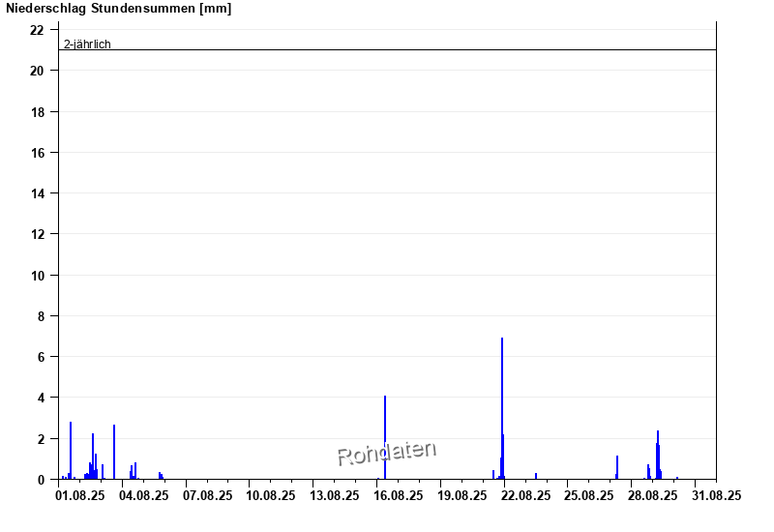Click the x-axis date label 01.08.25
774x532 pixels.
click(79, 495)
